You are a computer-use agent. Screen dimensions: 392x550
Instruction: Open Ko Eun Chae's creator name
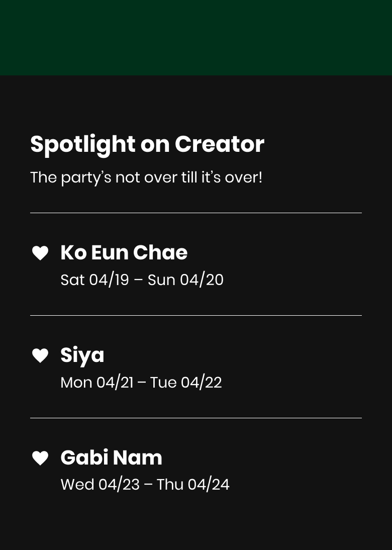tap(124, 252)
